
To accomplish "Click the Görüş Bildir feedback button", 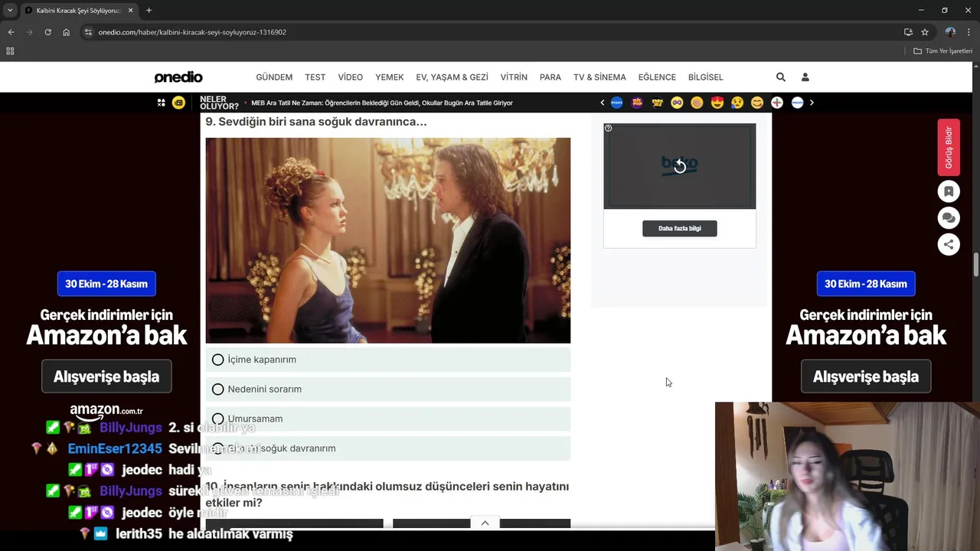I will pyautogui.click(x=949, y=147).
